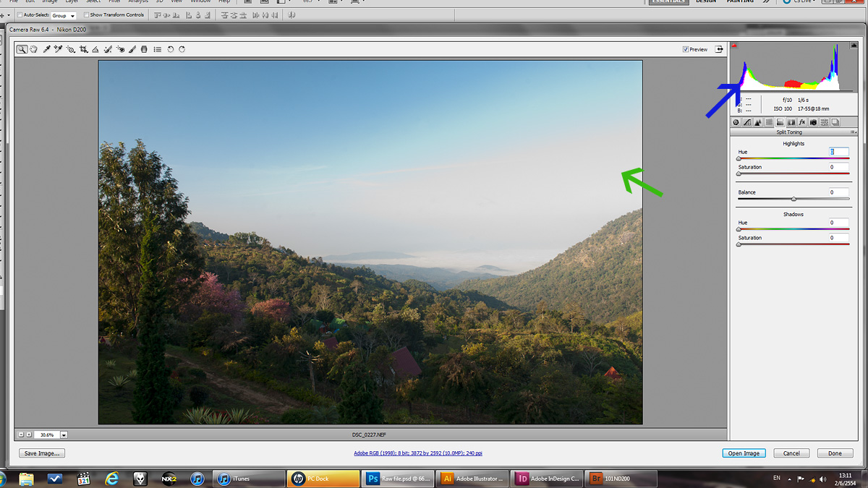Open the Auto-Select Group dropdown

64,15
